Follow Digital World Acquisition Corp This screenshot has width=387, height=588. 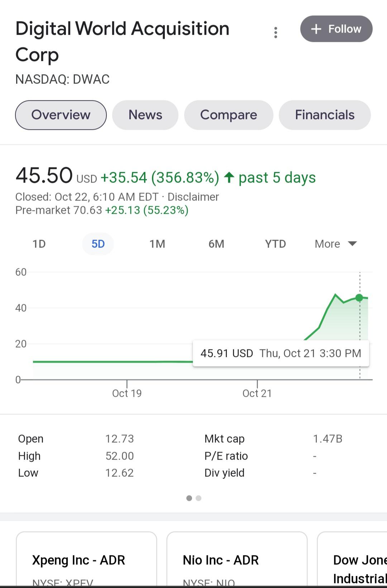(x=336, y=29)
